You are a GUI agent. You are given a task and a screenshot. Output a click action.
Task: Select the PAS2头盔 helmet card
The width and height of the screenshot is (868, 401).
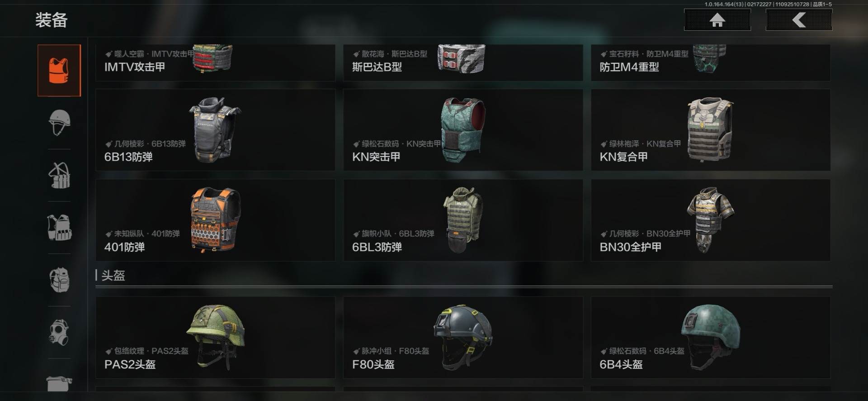point(215,338)
